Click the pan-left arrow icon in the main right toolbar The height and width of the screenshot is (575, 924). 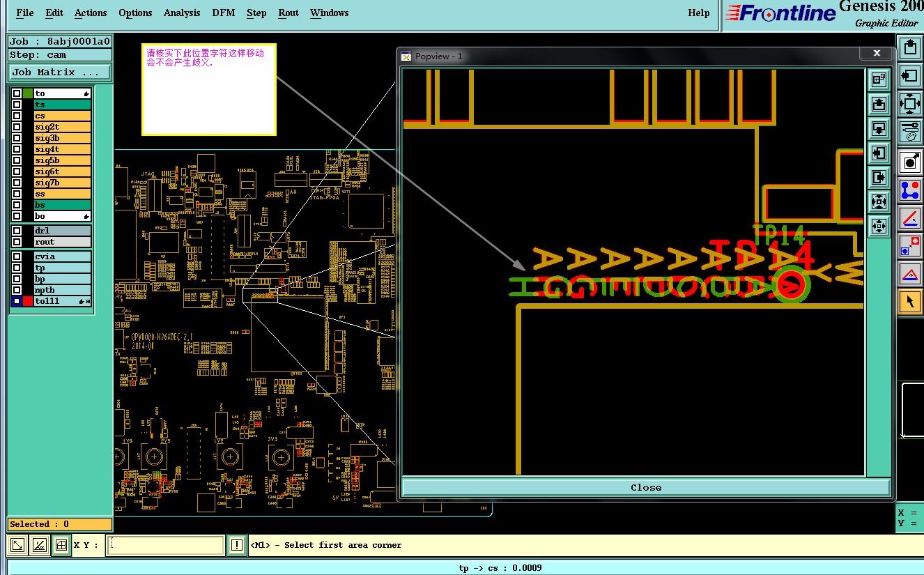(x=909, y=75)
